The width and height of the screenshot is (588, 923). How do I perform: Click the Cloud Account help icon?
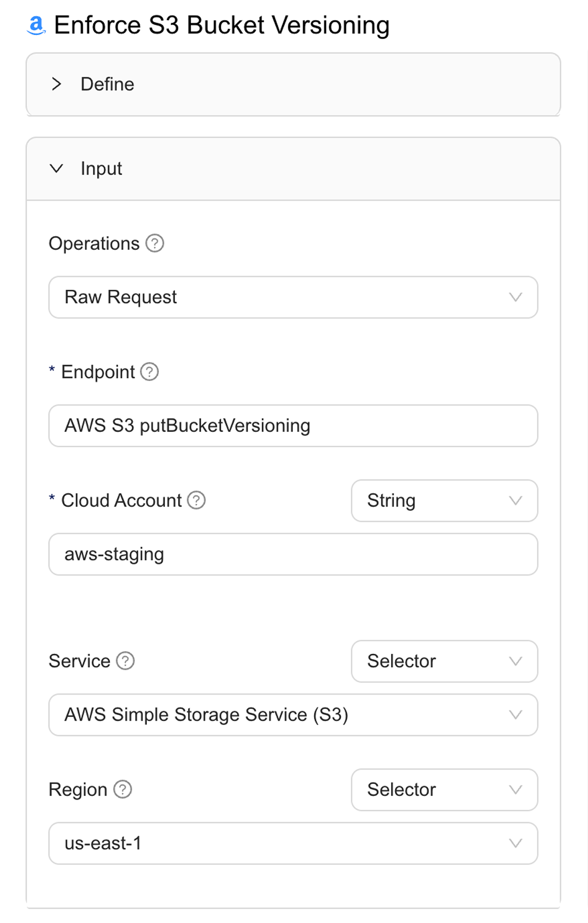[x=196, y=500]
